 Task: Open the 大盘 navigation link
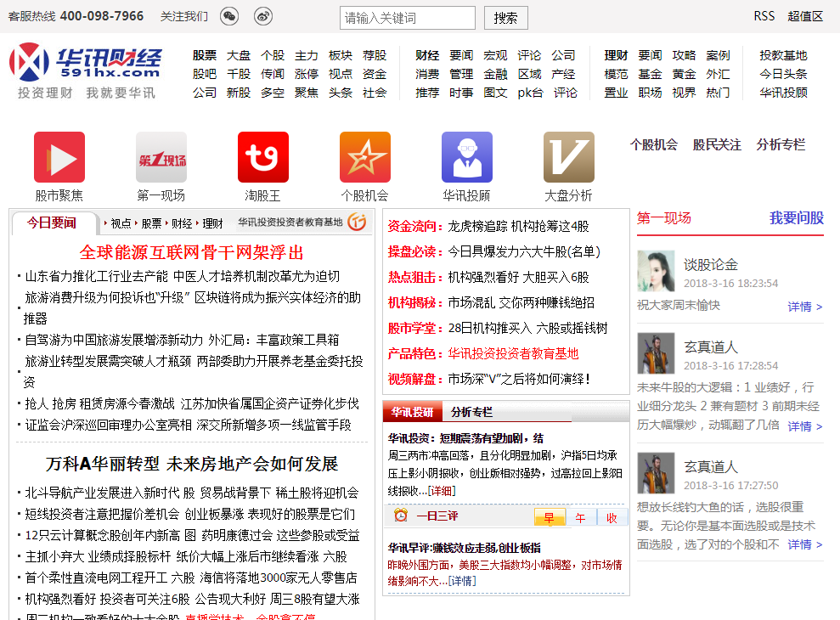coord(239,55)
